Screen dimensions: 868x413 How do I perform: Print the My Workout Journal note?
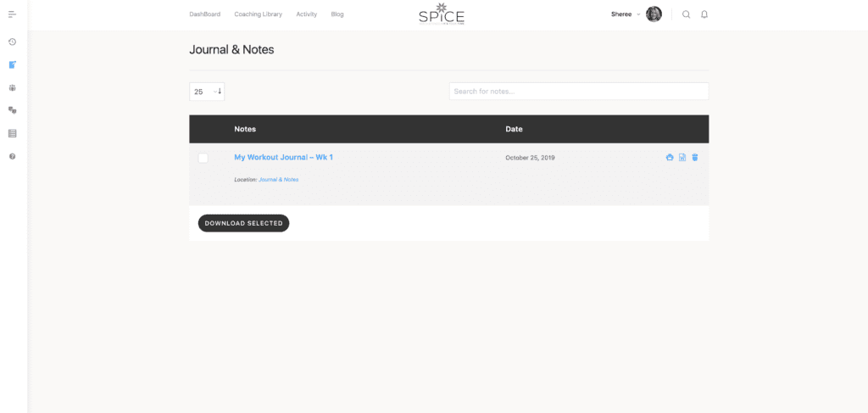click(670, 157)
